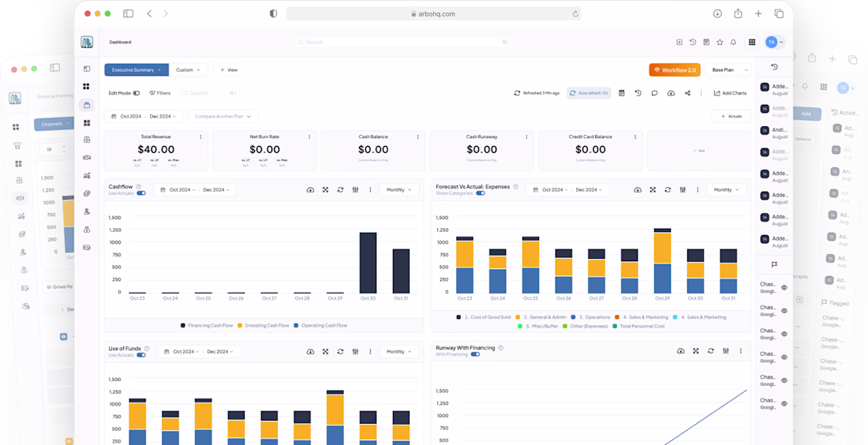Image resolution: width=868 pixels, height=445 pixels.
Task: Click the Cashflow chart download icon
Action: click(x=311, y=190)
